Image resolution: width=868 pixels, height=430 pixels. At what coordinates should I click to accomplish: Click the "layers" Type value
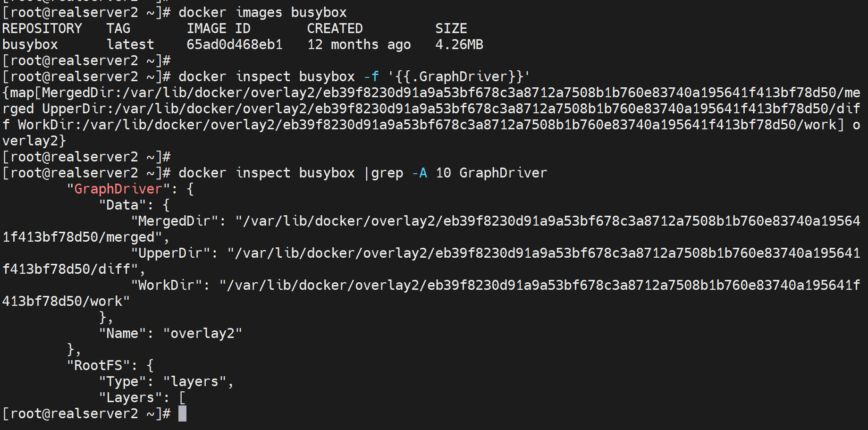point(194,382)
